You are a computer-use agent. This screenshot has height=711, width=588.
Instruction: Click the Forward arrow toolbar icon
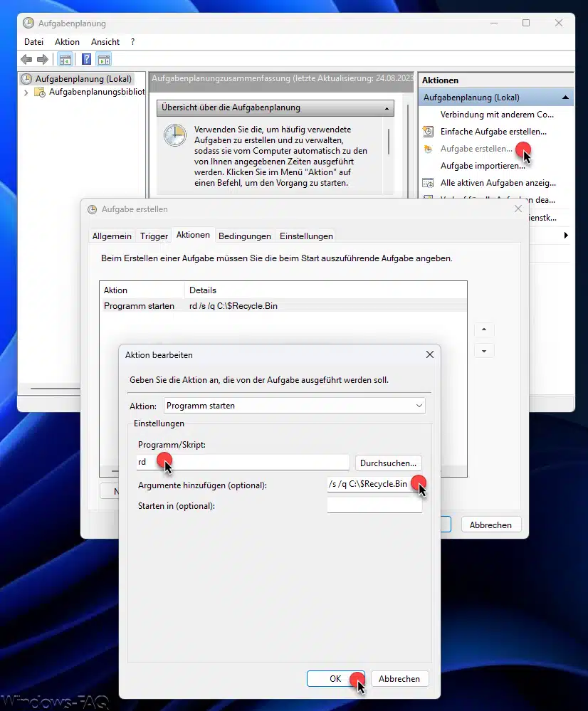click(43, 59)
